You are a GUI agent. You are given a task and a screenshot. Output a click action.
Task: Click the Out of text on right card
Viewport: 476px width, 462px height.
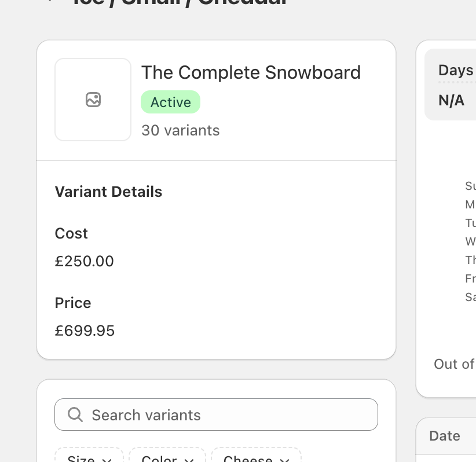click(x=455, y=364)
